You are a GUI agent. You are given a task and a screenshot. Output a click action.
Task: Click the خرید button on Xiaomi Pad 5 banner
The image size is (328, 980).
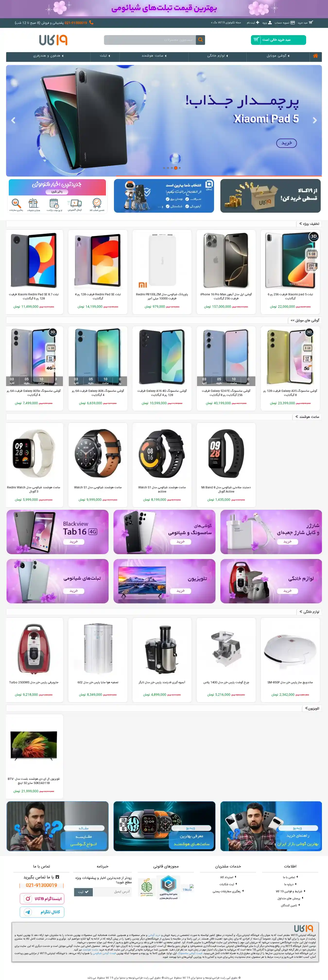point(286,143)
